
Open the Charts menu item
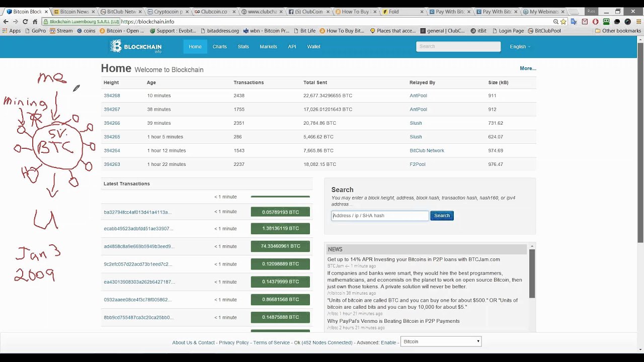219,47
